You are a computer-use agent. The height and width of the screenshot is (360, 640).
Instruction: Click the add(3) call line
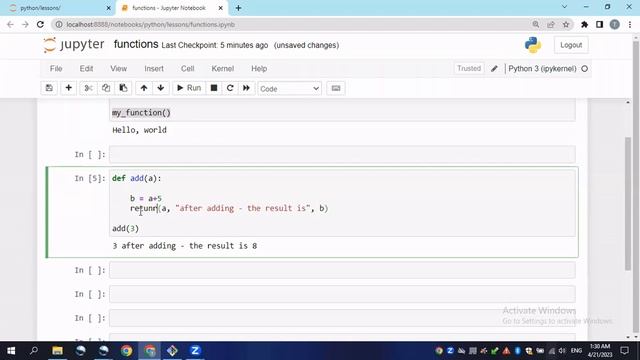[126, 228]
